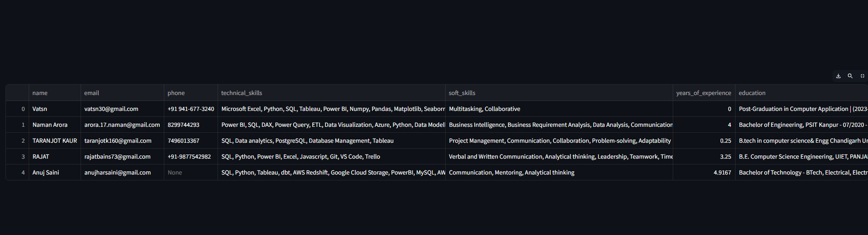Sort by the name column header
Viewport: 868px width, 235px height.
click(x=55, y=93)
